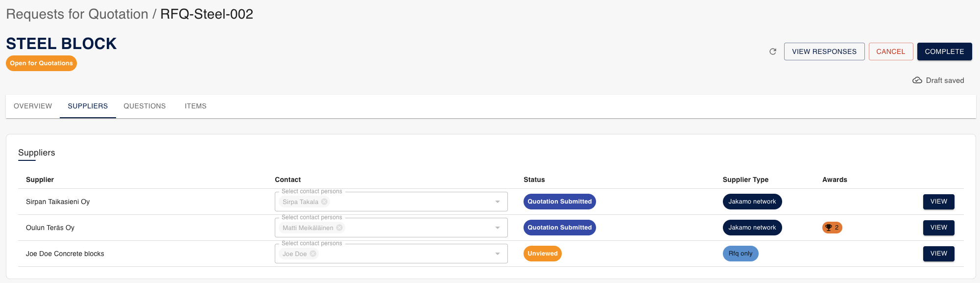Switch to the Overview tab
This screenshot has width=980, height=283.
33,106
